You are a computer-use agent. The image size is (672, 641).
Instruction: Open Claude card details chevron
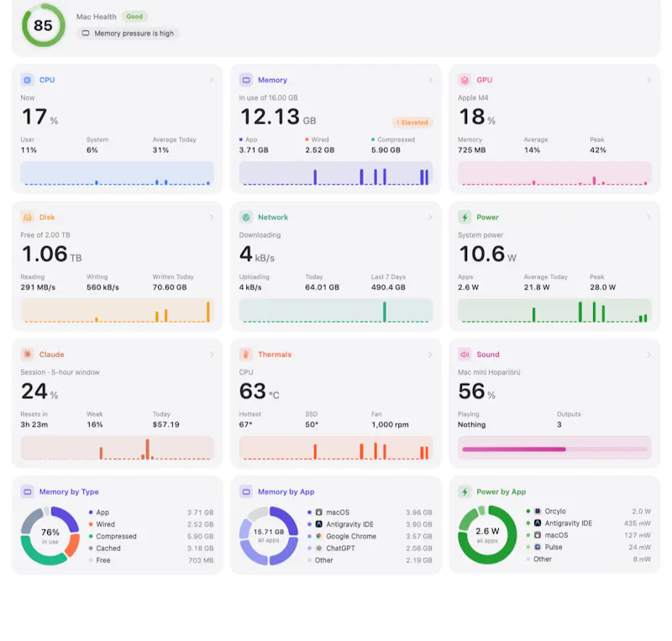click(212, 355)
